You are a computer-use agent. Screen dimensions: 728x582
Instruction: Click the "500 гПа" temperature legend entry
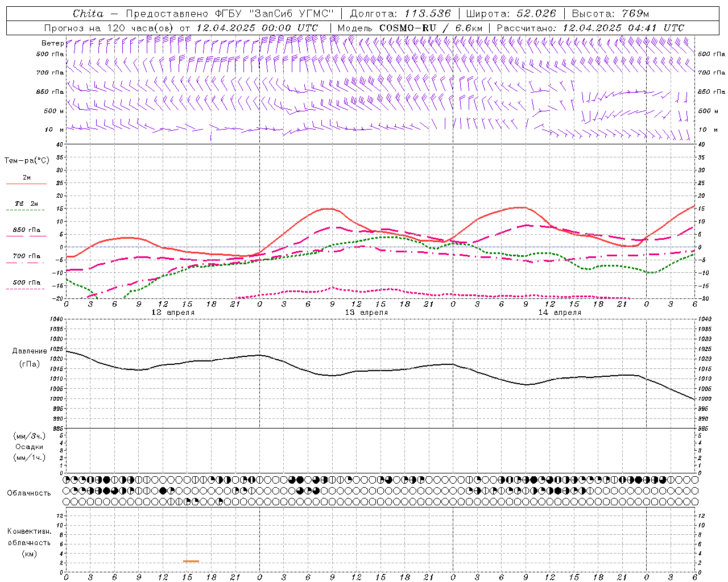(x=27, y=282)
